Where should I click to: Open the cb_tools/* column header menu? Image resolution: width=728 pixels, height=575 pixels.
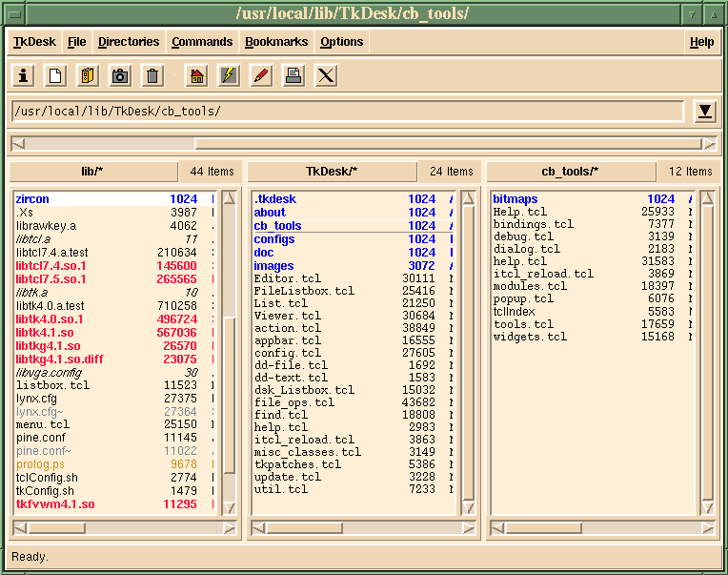click(570, 172)
